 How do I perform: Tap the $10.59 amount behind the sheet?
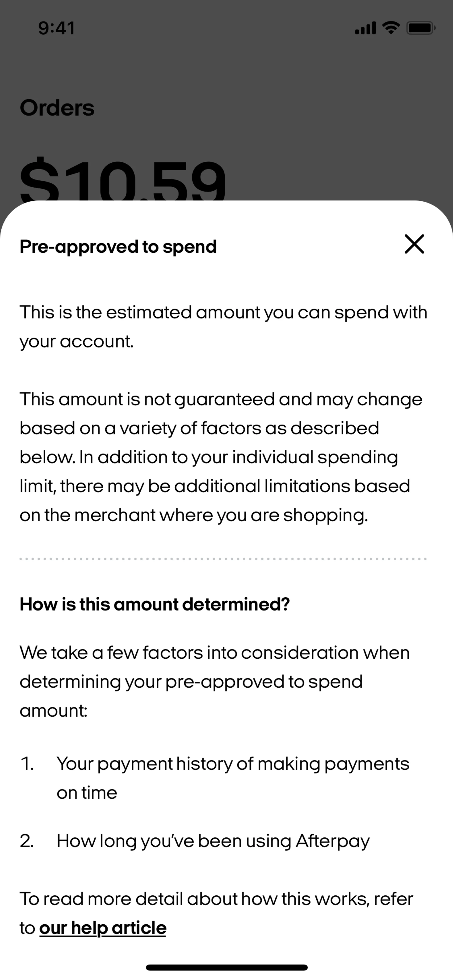click(123, 181)
